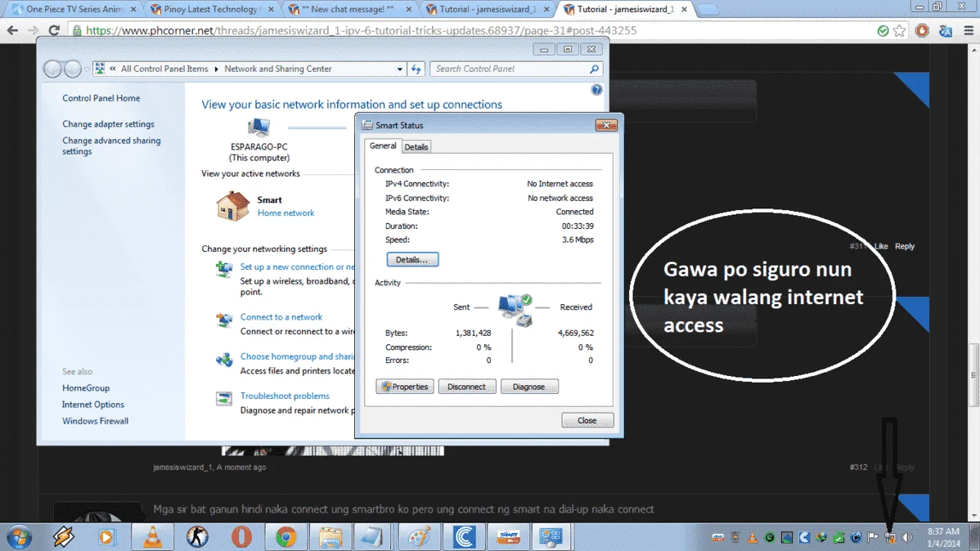Open HomeGroup under See also
Screen dimensions: 980x551
(86, 388)
